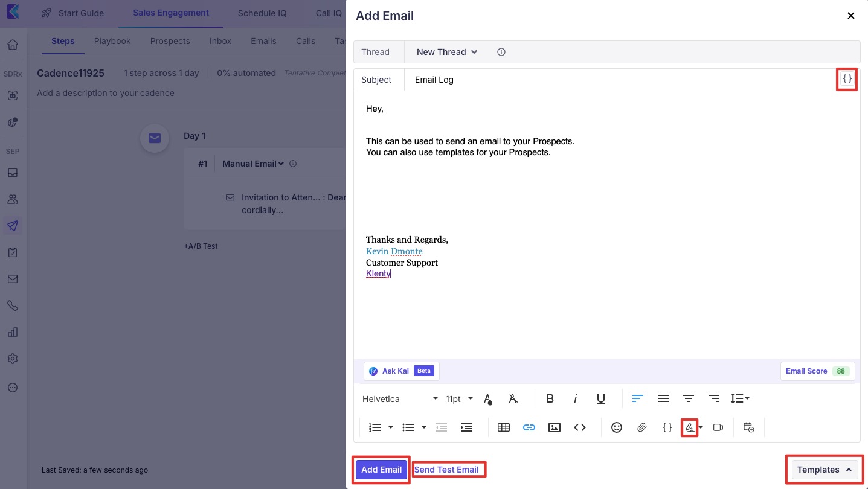Viewport: 868px width, 489px height.
Task: Expand the New Thread dropdown
Action: [x=447, y=52]
